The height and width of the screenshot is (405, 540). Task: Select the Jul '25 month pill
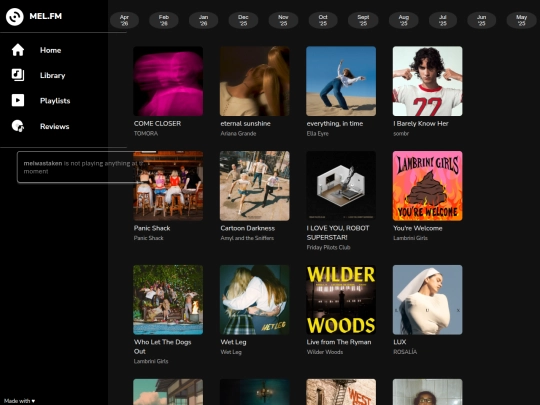pyautogui.click(x=443, y=20)
